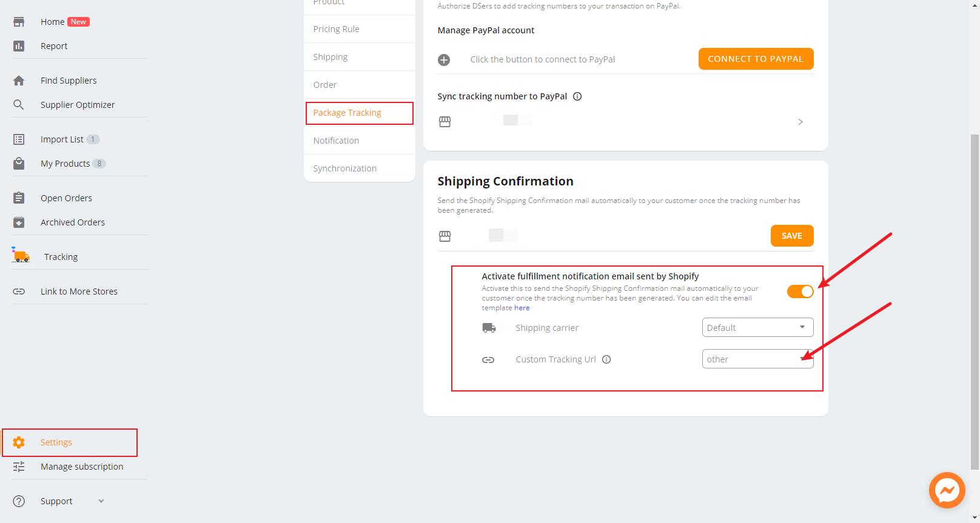Viewport: 980px width, 523px height.
Task: Open Link to More Stores
Action: pyautogui.click(x=79, y=291)
